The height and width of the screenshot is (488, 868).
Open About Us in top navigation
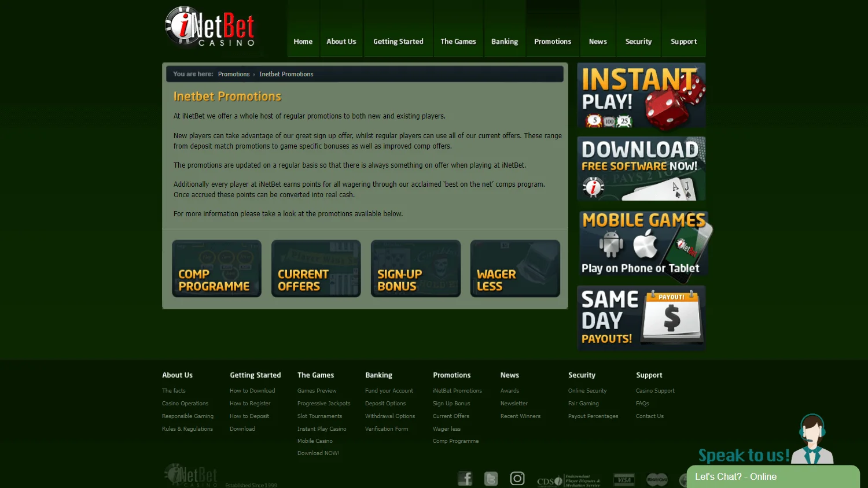pos(341,42)
